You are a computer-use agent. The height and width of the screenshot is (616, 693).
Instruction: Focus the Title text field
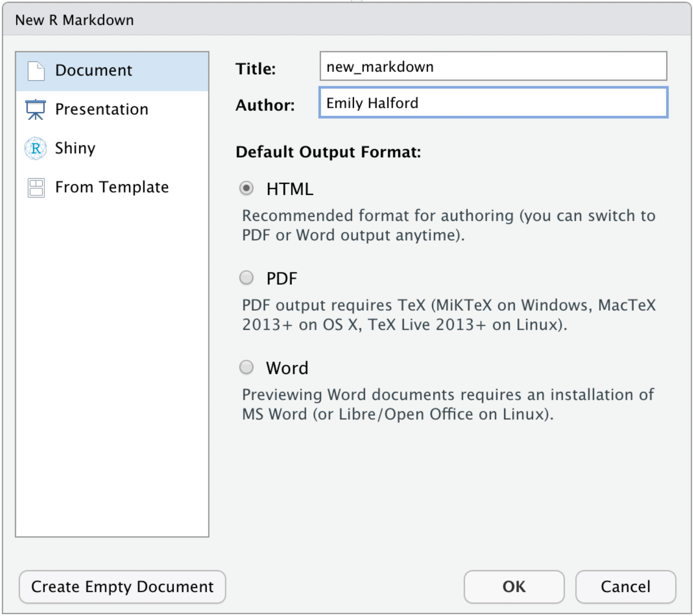(x=493, y=67)
